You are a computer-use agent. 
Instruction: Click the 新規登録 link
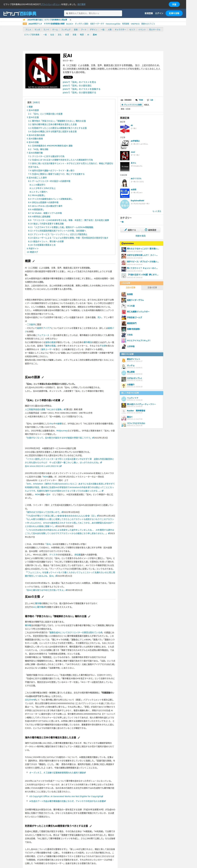(x=149, y=13)
